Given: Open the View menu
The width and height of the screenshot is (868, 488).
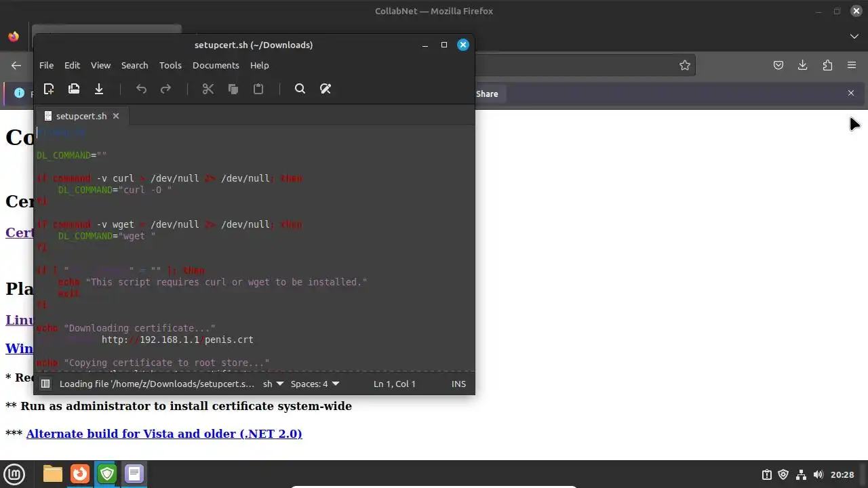Looking at the screenshot, I should pos(100,65).
